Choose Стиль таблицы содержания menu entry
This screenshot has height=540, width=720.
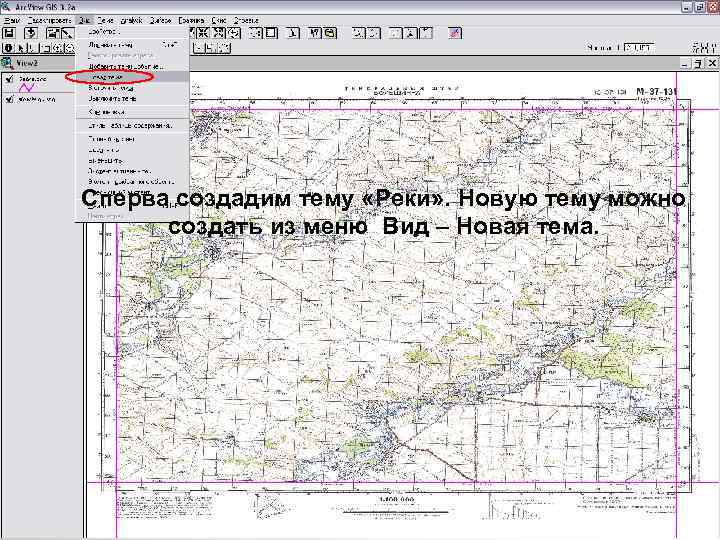(132, 125)
